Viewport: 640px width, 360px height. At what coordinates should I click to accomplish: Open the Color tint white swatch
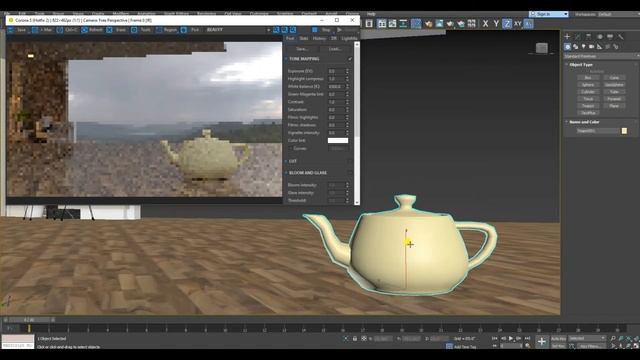[338, 140]
